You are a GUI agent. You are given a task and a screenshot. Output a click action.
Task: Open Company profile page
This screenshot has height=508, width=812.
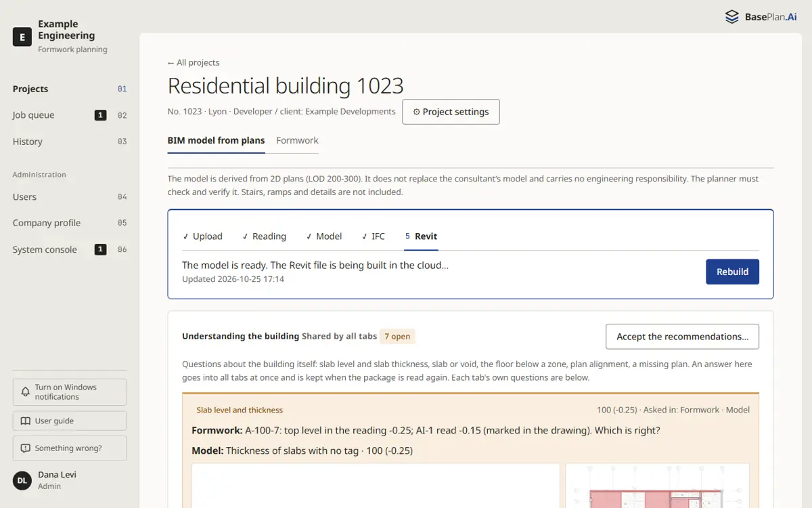[x=70, y=223]
